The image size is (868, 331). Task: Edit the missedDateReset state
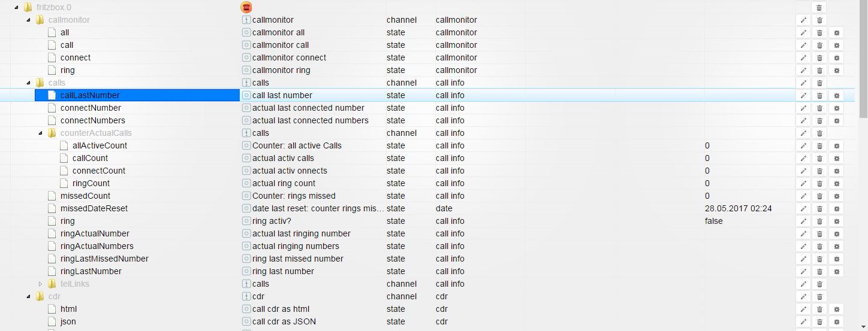[803, 208]
